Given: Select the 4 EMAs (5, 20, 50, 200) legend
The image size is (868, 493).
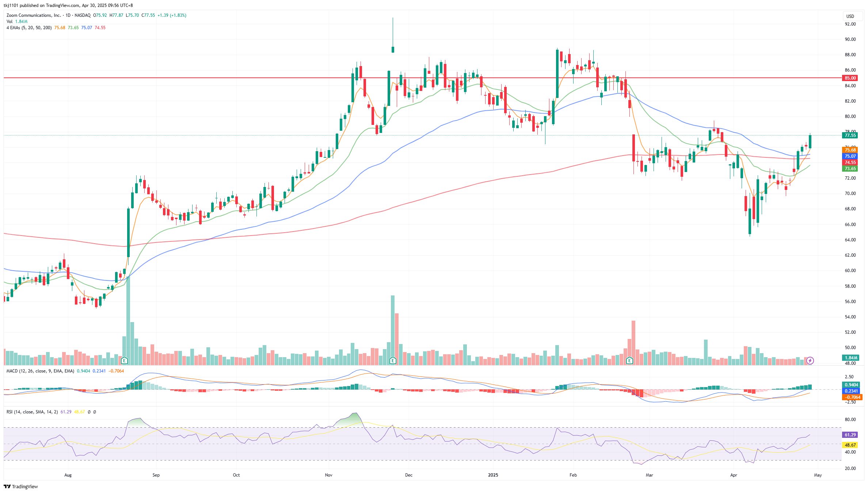Looking at the screenshot, I should [x=29, y=28].
